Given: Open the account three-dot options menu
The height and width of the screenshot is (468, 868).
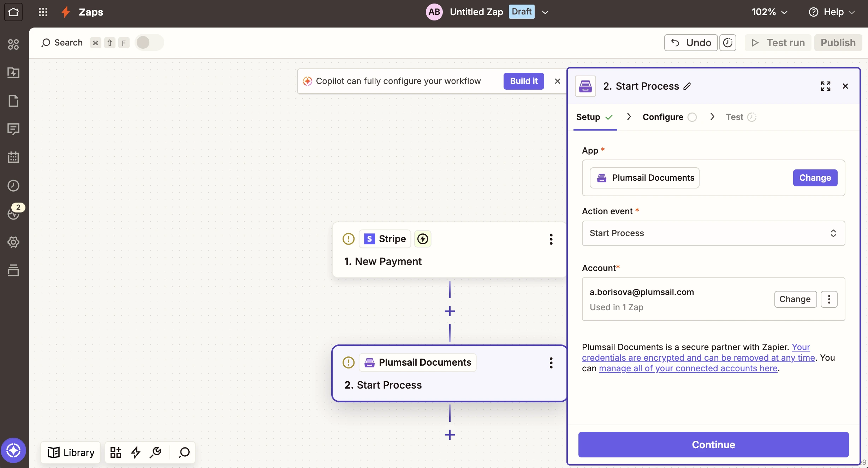Looking at the screenshot, I should point(829,299).
